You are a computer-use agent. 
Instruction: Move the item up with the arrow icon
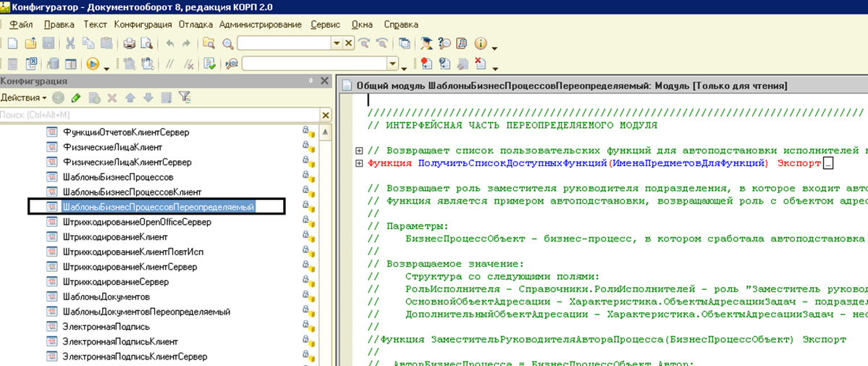pos(130,98)
